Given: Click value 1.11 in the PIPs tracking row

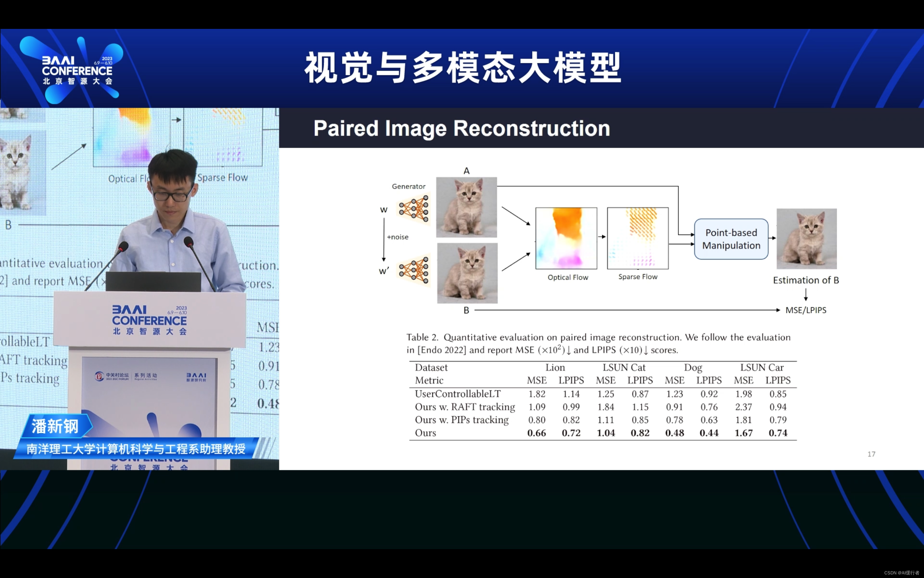Looking at the screenshot, I should 606,420.
